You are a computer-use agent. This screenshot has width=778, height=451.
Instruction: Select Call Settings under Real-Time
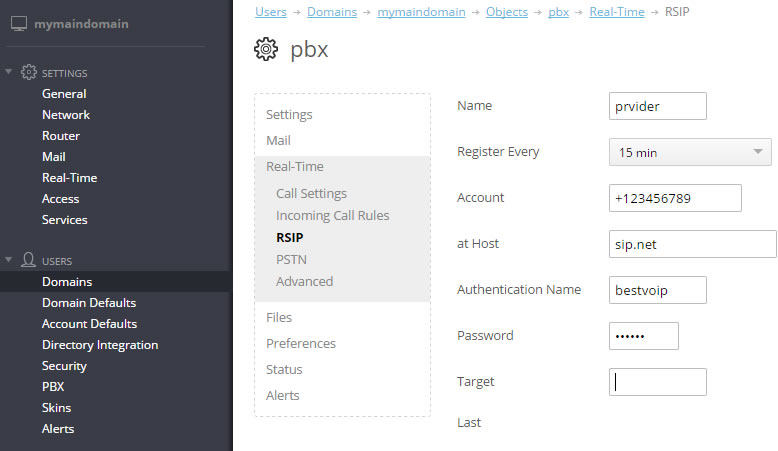[x=311, y=193]
